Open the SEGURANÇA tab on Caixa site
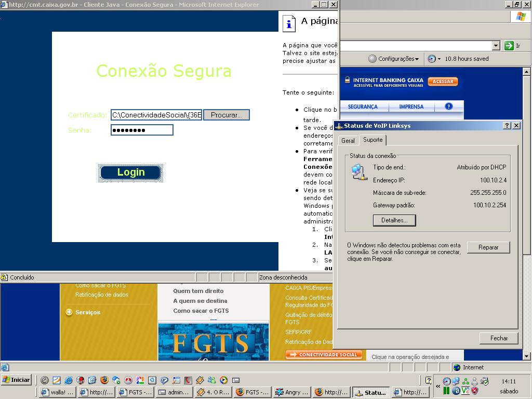The height and width of the screenshot is (399, 532). coord(363,107)
